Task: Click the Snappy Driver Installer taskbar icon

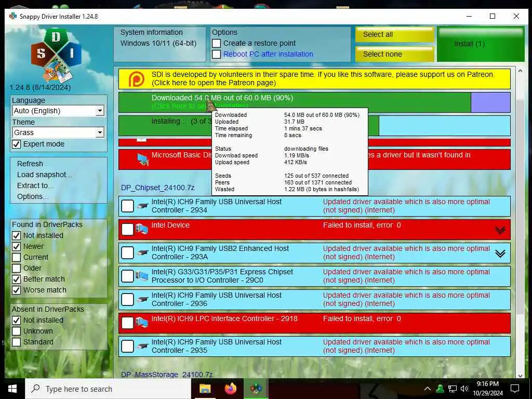Action: click(256, 389)
